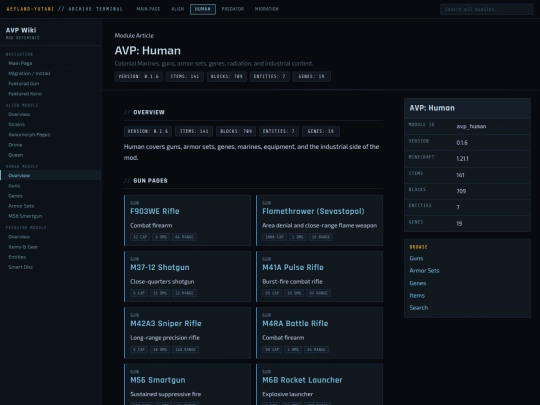Click Genes in the Browse panel
540x405 pixels.
pyautogui.click(x=418, y=283)
